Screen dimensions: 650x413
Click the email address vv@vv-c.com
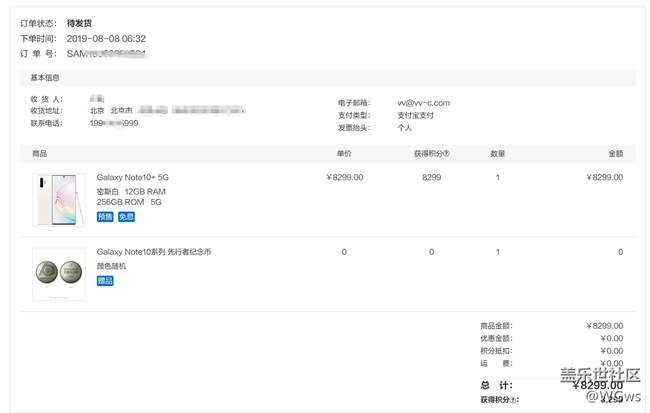tap(423, 103)
